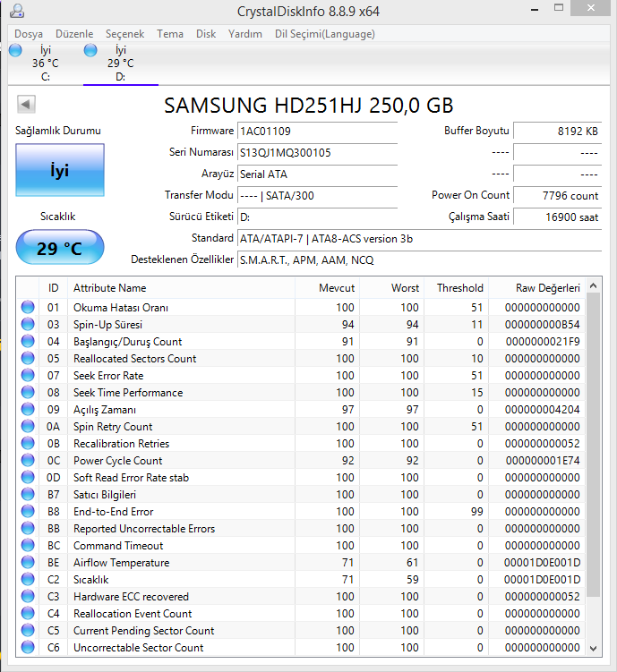Click status orb for Başlangıç/Duruş Count row

pyautogui.click(x=28, y=342)
